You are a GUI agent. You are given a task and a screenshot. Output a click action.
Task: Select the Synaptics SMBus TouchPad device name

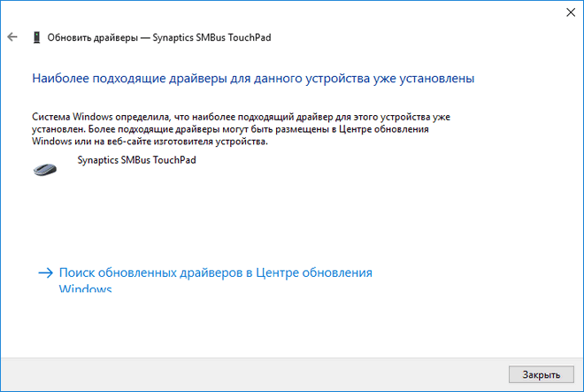(x=136, y=160)
